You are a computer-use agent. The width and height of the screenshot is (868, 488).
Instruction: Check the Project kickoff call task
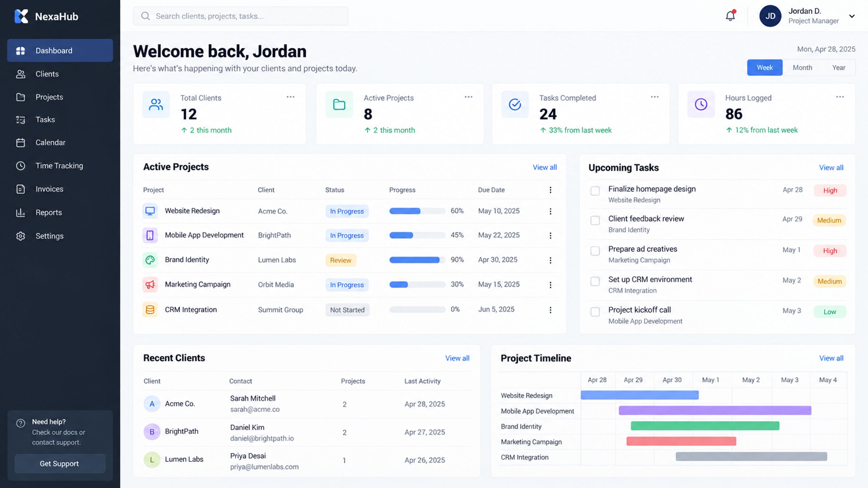point(595,312)
